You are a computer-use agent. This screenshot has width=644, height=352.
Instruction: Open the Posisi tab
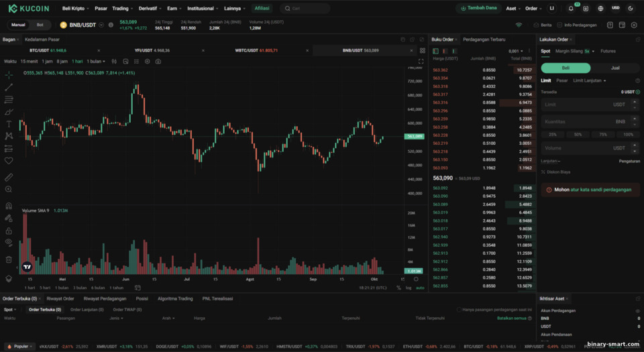[x=142, y=298]
